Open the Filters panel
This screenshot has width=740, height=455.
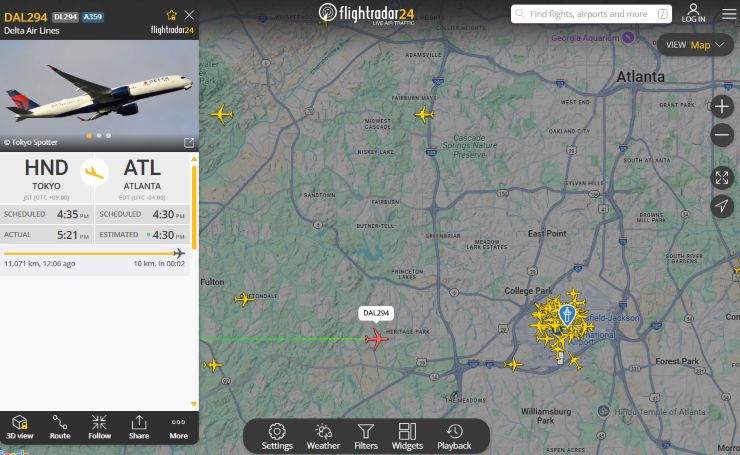point(366,437)
